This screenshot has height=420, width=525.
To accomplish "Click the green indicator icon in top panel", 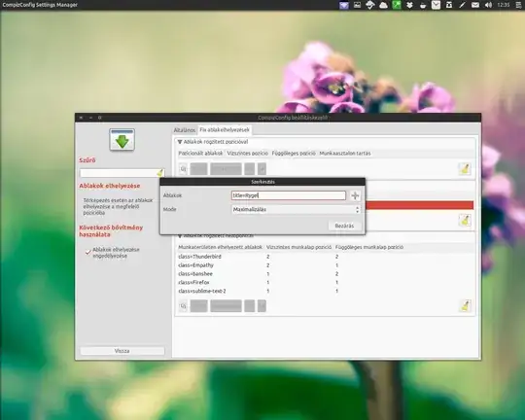I will pos(397,5).
